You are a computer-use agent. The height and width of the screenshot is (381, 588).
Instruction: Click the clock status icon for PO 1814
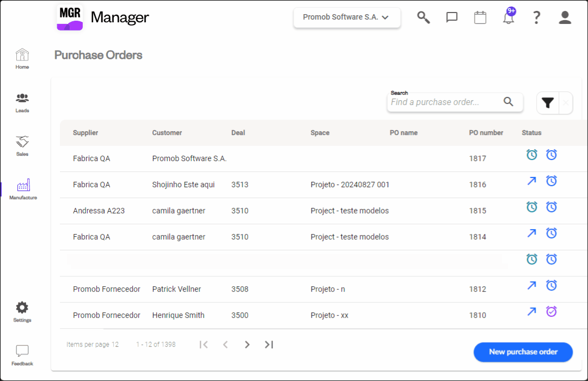(551, 233)
